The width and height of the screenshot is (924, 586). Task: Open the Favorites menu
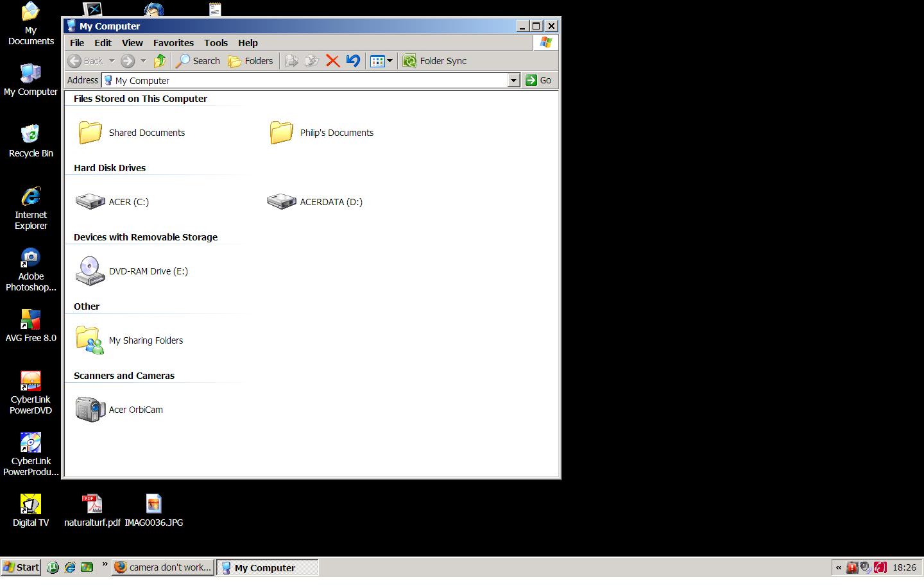[x=173, y=43]
